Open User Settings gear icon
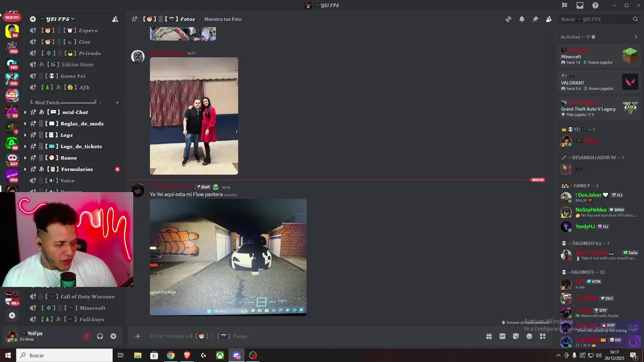Image resolution: width=644 pixels, height=362 pixels. click(113, 336)
